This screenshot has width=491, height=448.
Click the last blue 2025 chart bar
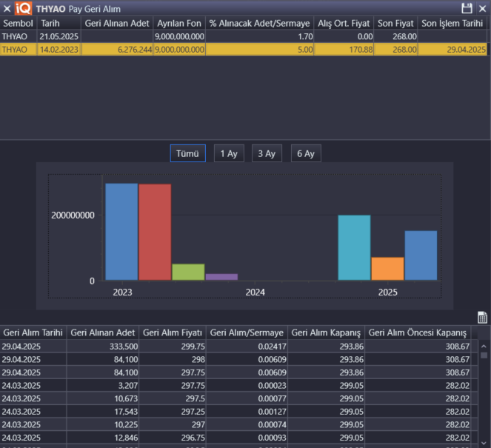[x=421, y=255]
